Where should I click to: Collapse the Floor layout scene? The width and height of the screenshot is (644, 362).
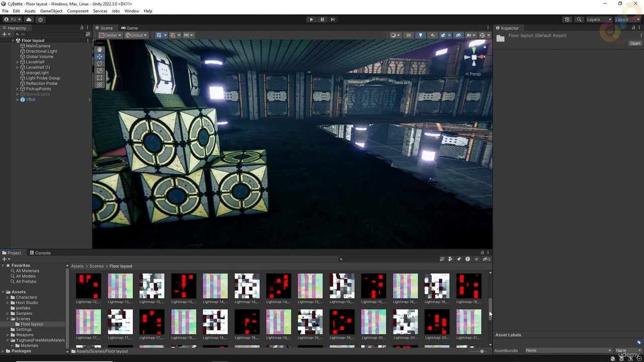tap(12, 40)
